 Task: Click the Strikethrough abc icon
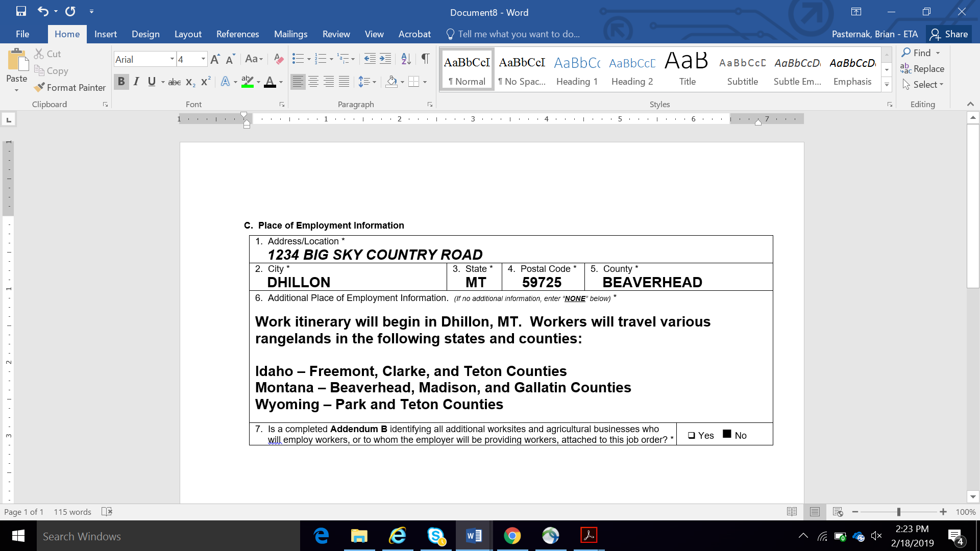pos(175,82)
